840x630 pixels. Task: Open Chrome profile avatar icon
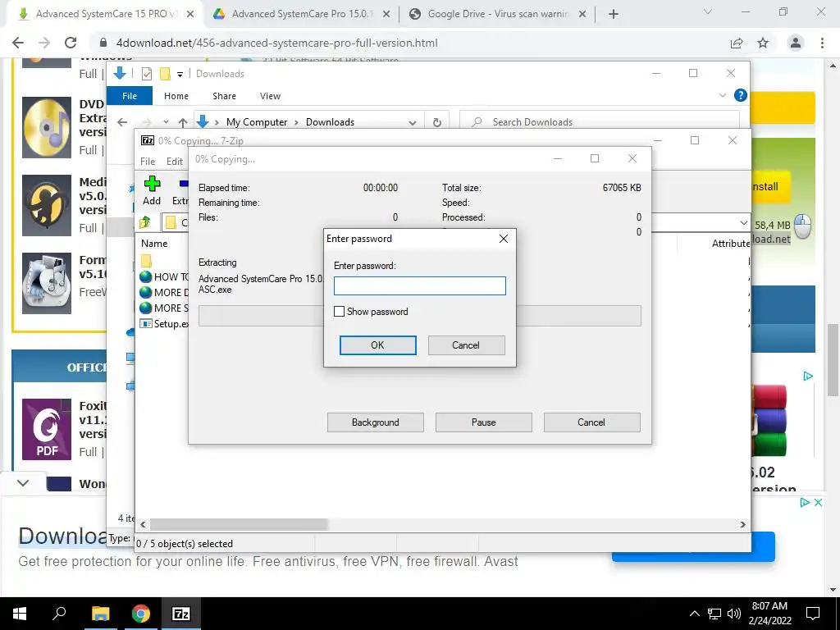(x=796, y=43)
